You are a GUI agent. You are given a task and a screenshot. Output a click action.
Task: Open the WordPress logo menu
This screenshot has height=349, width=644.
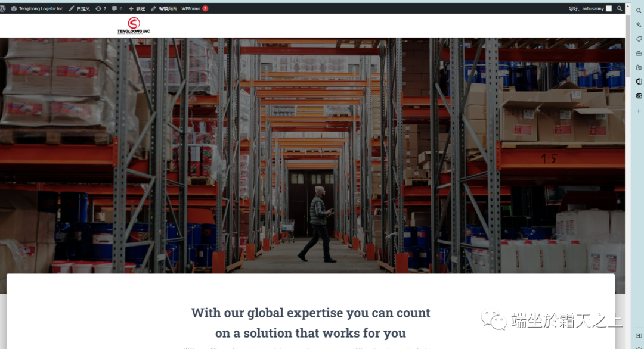(x=3, y=8)
